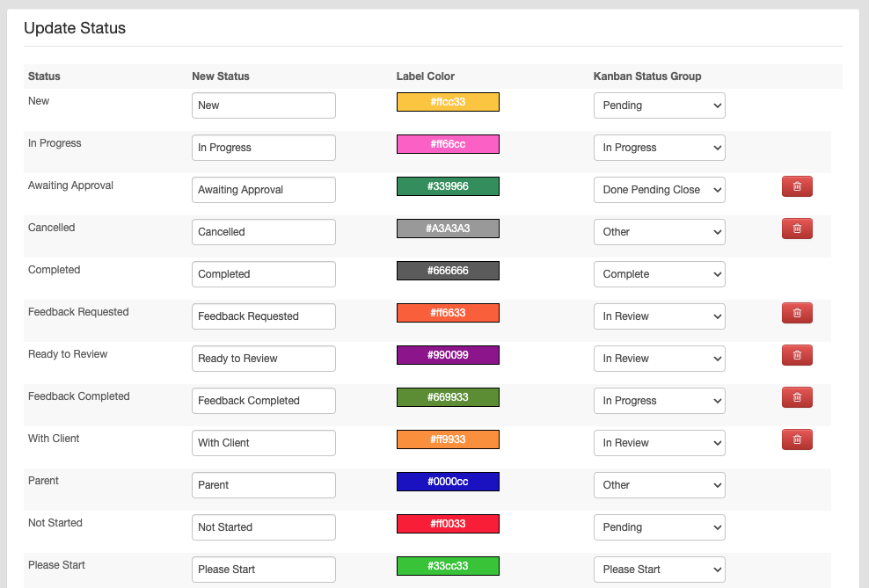Open Kanban group dropdown for Completed row

660,274
